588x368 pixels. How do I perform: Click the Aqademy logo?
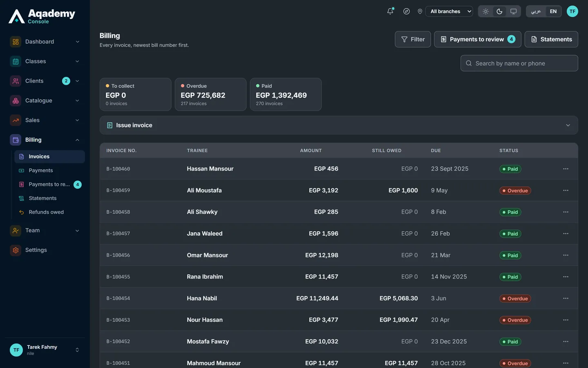pyautogui.click(x=42, y=16)
